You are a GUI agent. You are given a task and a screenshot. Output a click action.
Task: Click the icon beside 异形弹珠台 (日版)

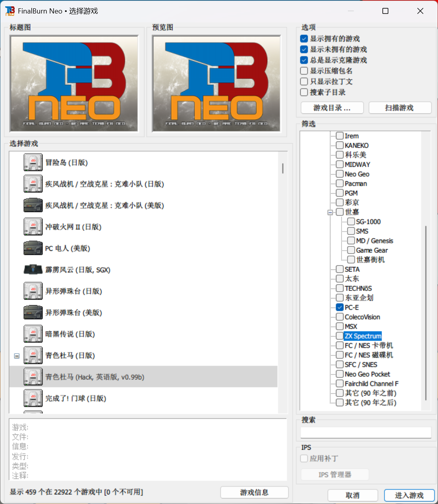(33, 291)
